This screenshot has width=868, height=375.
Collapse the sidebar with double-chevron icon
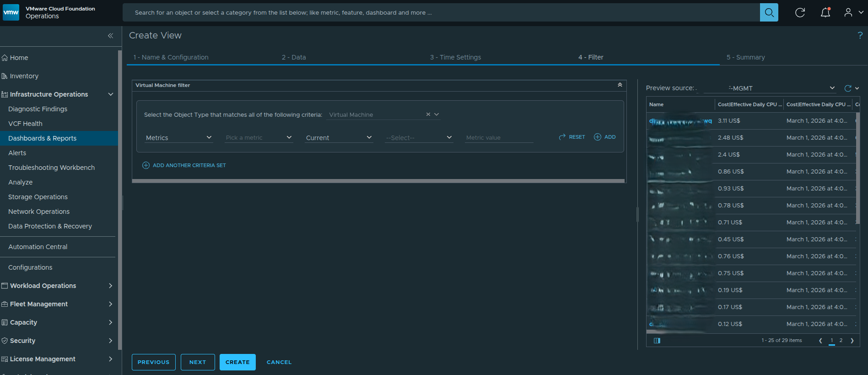pos(110,36)
